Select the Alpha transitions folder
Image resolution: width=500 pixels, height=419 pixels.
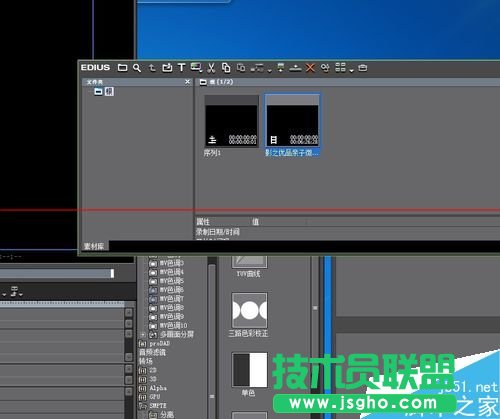click(158, 388)
